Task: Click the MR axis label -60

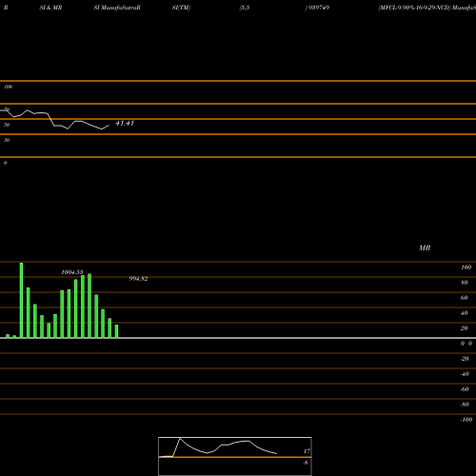Action: [x=465, y=389]
